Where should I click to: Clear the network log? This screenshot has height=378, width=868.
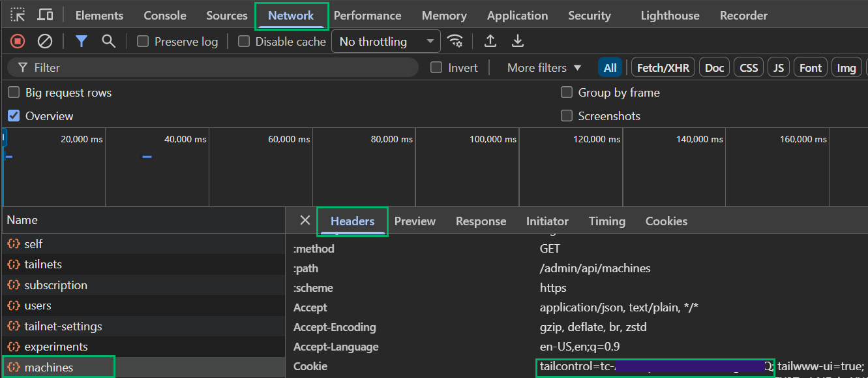click(45, 41)
